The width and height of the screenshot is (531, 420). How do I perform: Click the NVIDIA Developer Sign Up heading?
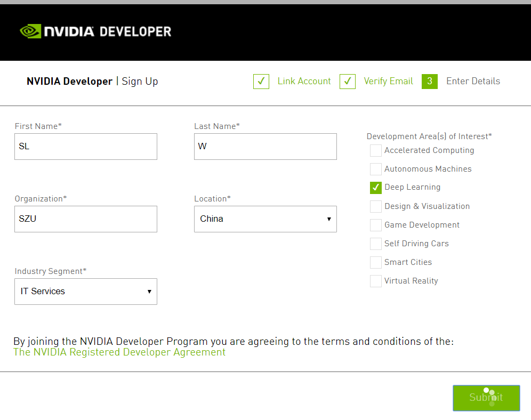pos(92,82)
